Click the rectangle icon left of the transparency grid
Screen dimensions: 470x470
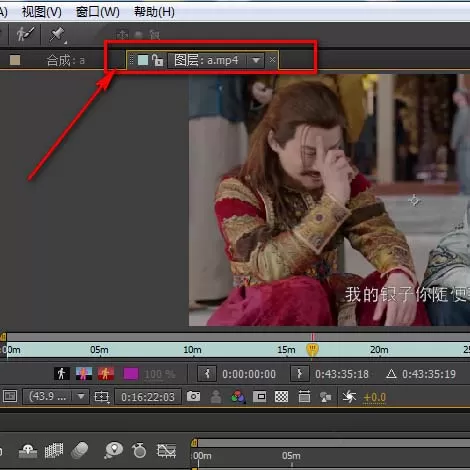[x=260, y=396]
